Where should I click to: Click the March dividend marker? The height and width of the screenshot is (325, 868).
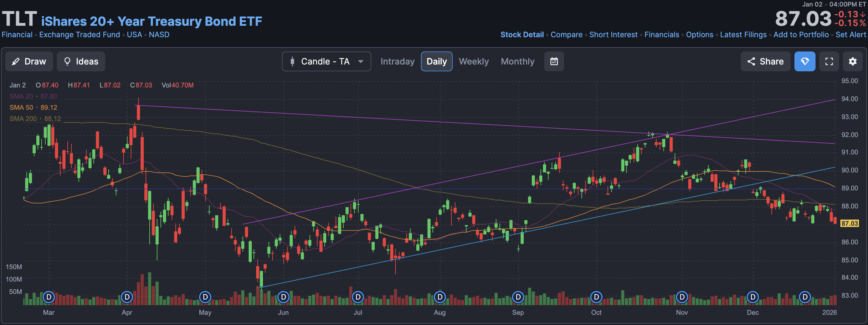click(49, 297)
